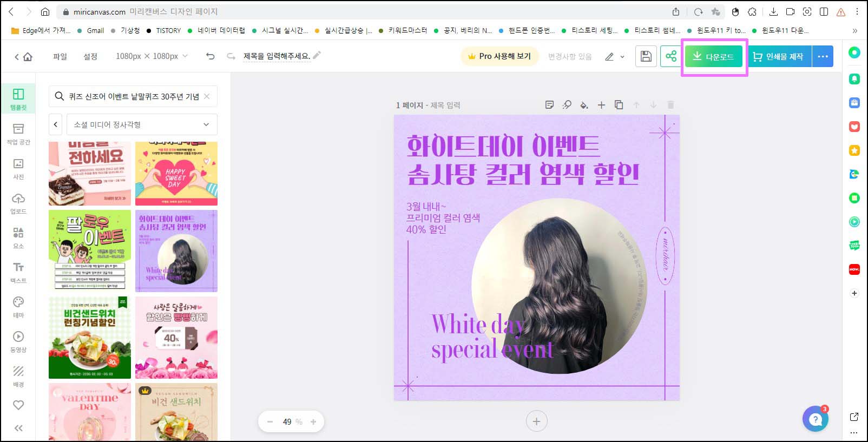The height and width of the screenshot is (442, 868).
Task: Click the MiriCanvas home icon
Action: (x=28, y=56)
